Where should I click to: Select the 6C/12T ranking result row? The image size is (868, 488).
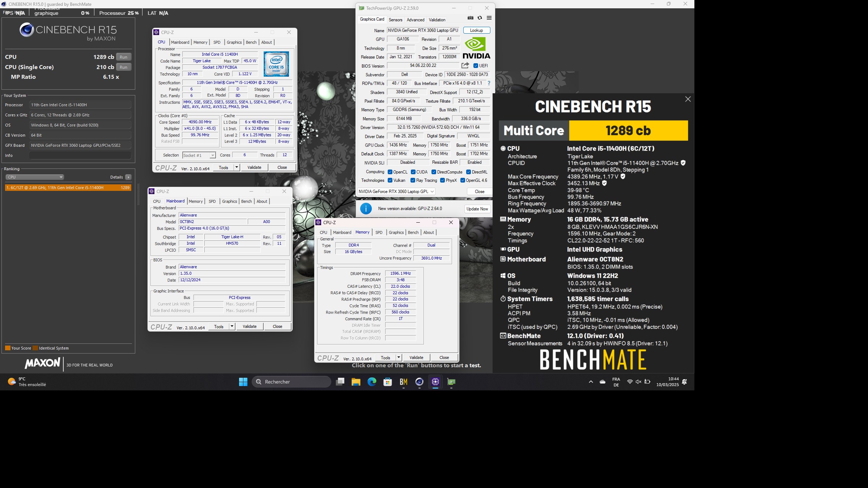68,188
